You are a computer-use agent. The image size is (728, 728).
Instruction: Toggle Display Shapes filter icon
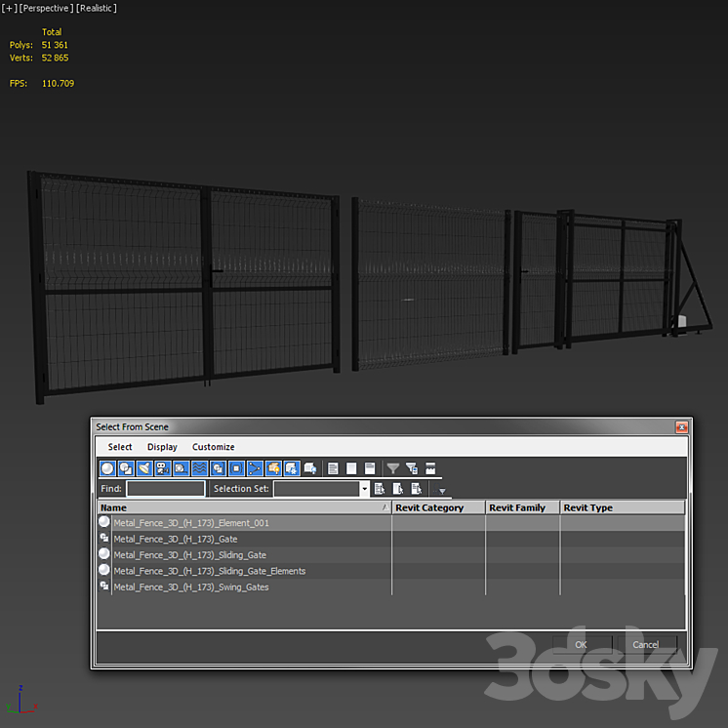(x=126, y=468)
